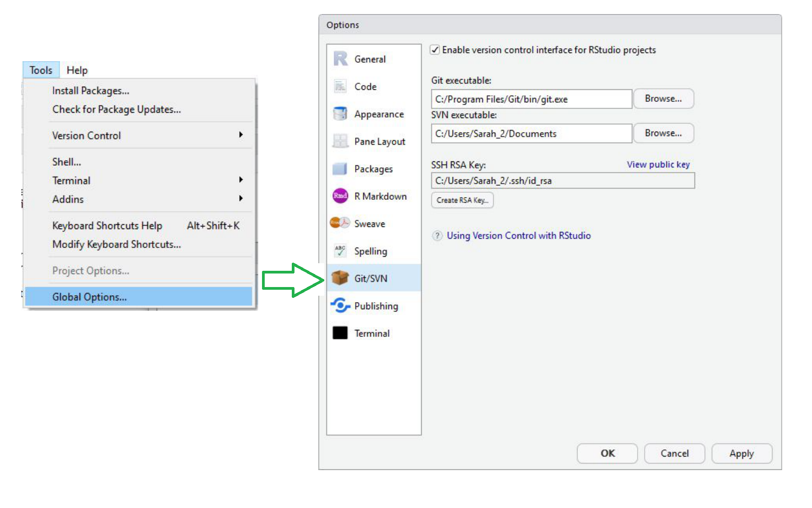Select Check for Package Updates
Image resolution: width=812 pixels, height=508 pixels.
click(139, 109)
